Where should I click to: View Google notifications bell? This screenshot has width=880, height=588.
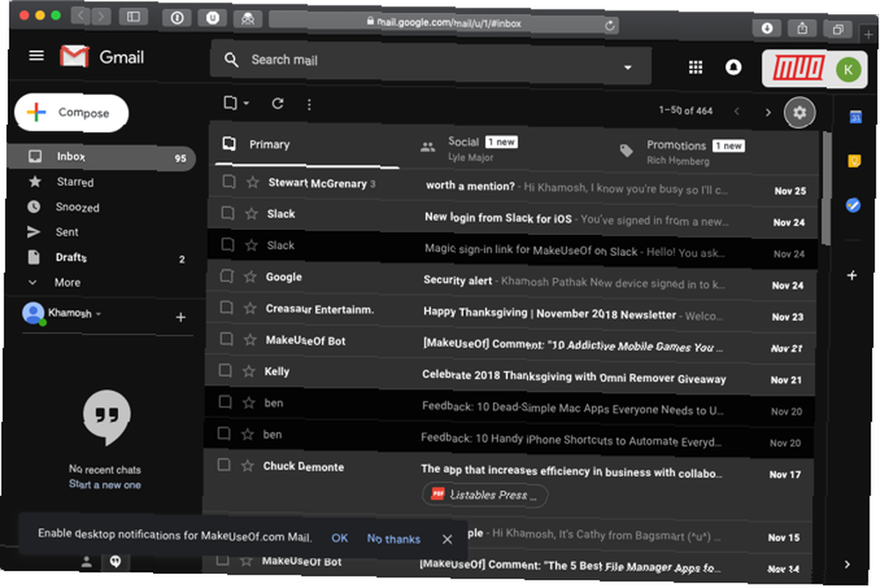click(x=733, y=67)
